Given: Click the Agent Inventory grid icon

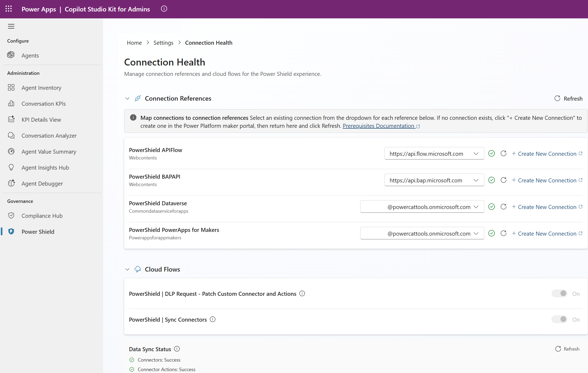Looking at the screenshot, I should (11, 88).
